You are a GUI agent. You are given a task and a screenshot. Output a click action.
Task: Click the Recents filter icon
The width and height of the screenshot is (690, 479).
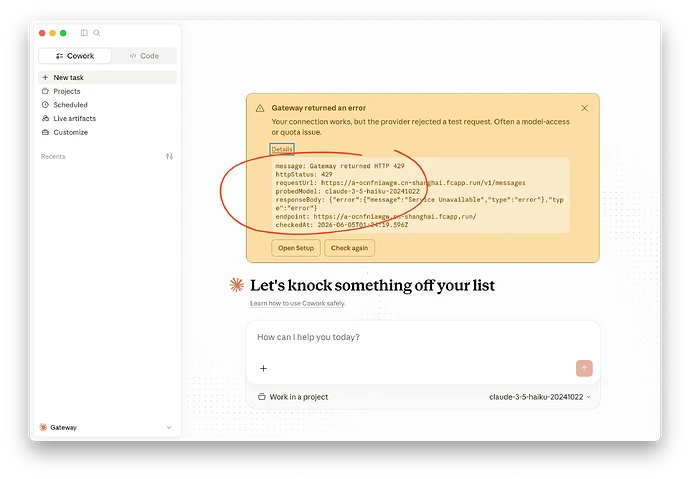pos(169,157)
